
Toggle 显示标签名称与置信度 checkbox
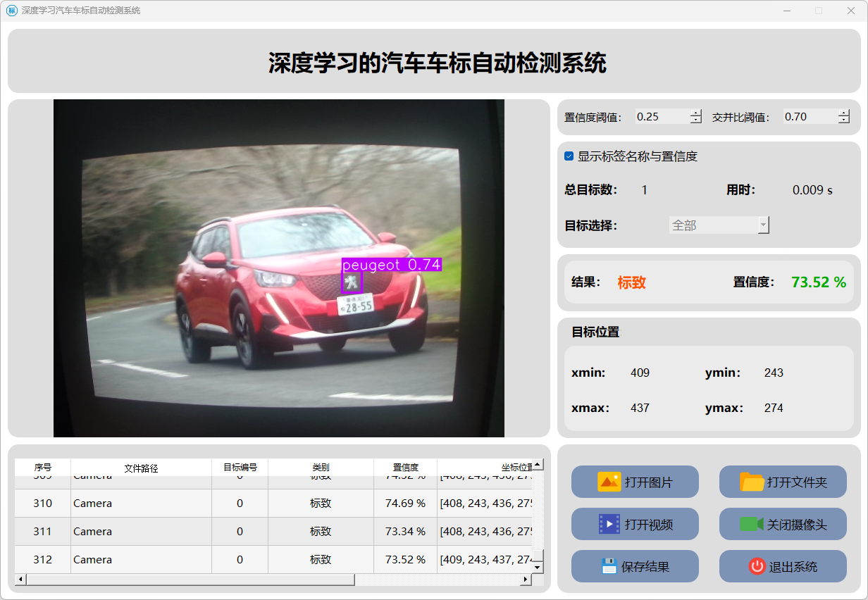(569, 156)
